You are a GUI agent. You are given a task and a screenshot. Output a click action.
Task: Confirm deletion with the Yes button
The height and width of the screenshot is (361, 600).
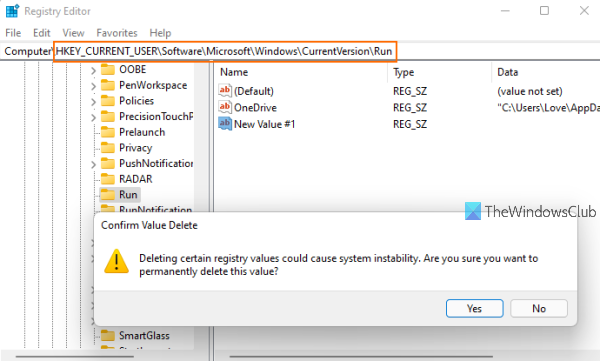click(x=474, y=308)
